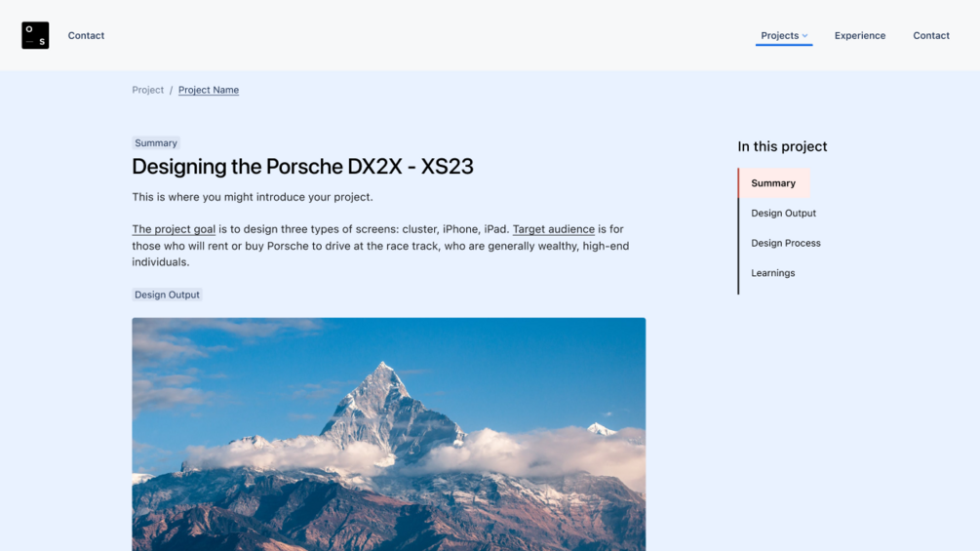This screenshot has width=980, height=551.
Task: Click the Design Output tag
Action: (x=167, y=295)
